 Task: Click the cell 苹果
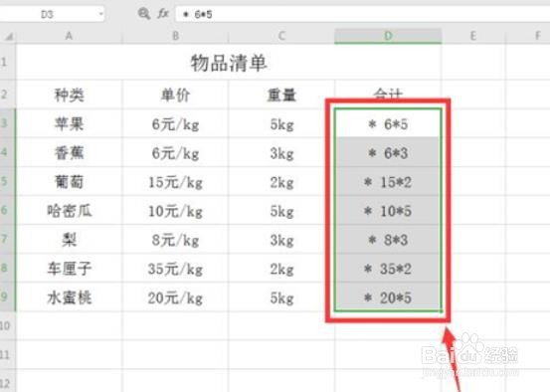[69, 123]
